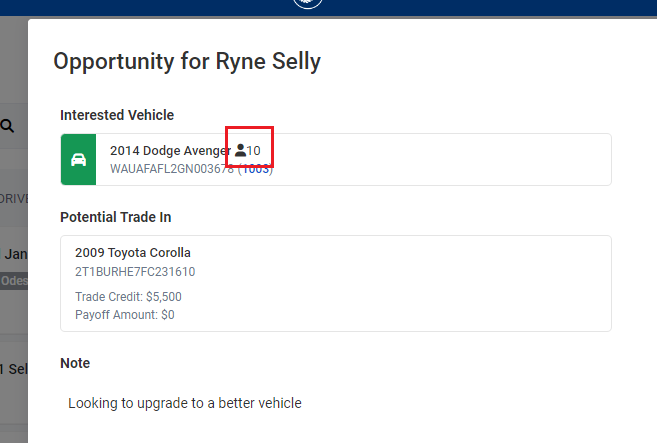Click the green car icon
This screenshot has height=443, width=657.
(78, 160)
